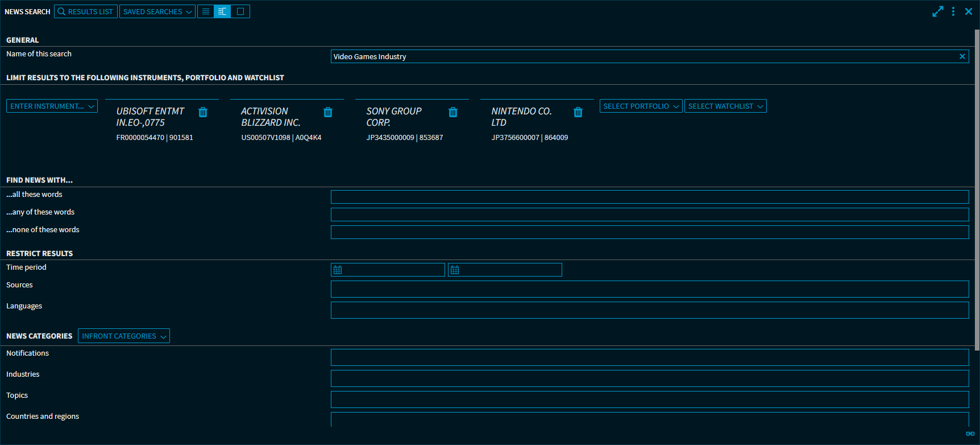Clear the search name field with X
This screenshot has height=445, width=980.
click(962, 56)
